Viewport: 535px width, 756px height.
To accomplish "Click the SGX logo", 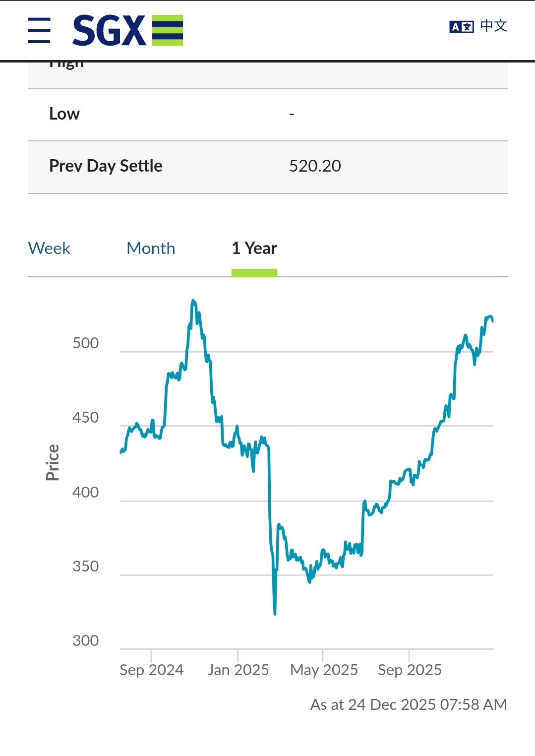I will pos(127,30).
